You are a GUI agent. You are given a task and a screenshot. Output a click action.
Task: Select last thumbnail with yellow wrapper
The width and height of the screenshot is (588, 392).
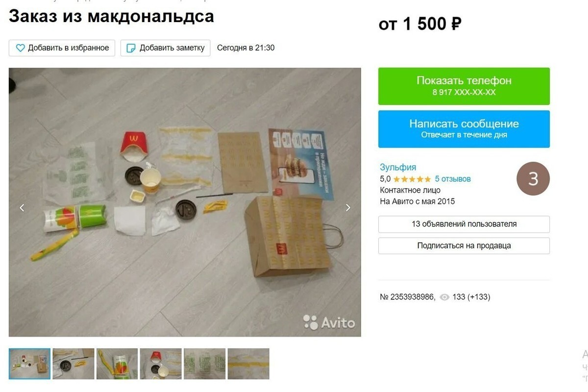(x=248, y=364)
